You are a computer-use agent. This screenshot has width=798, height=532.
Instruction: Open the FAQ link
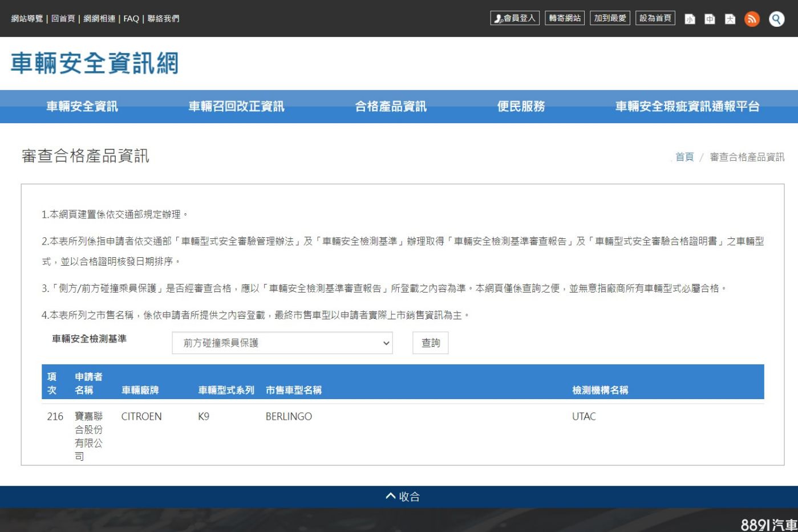[x=131, y=18]
